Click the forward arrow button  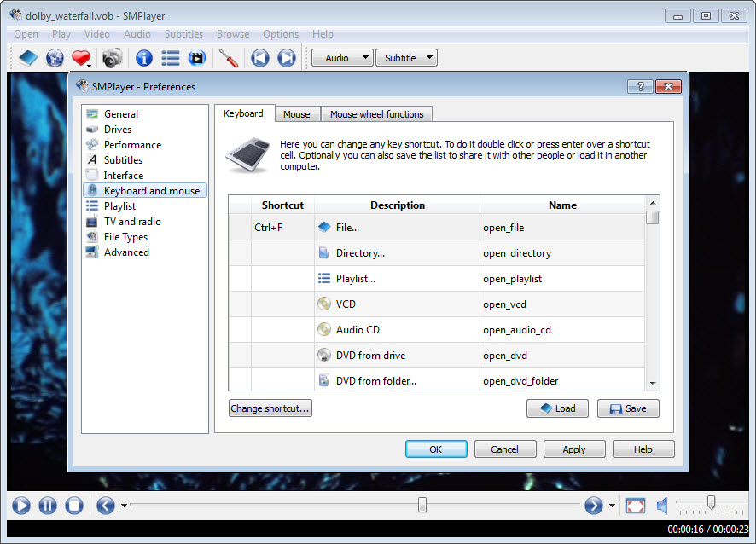tap(594, 506)
